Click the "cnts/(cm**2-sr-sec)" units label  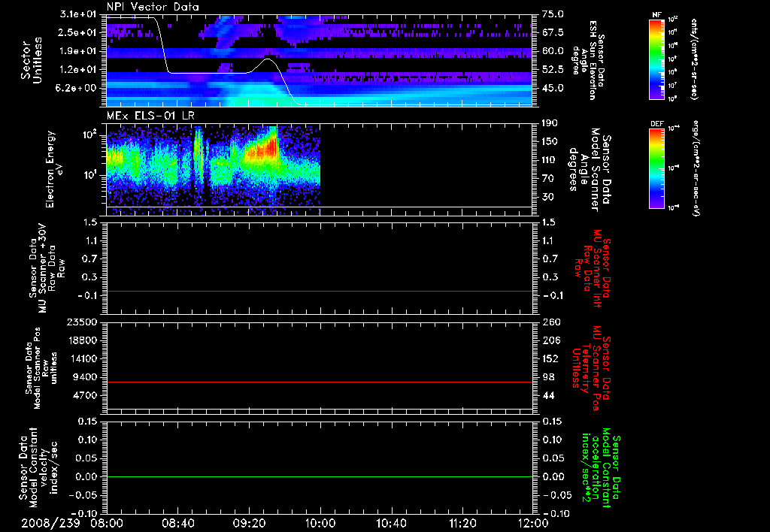point(694,59)
